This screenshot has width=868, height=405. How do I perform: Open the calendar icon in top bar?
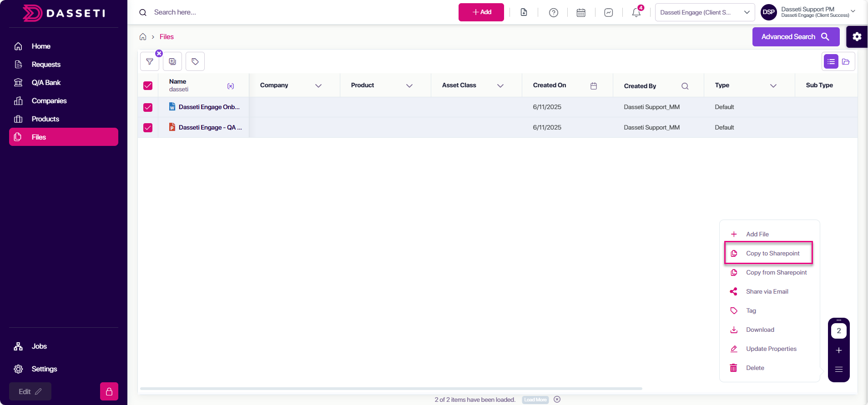coord(581,12)
